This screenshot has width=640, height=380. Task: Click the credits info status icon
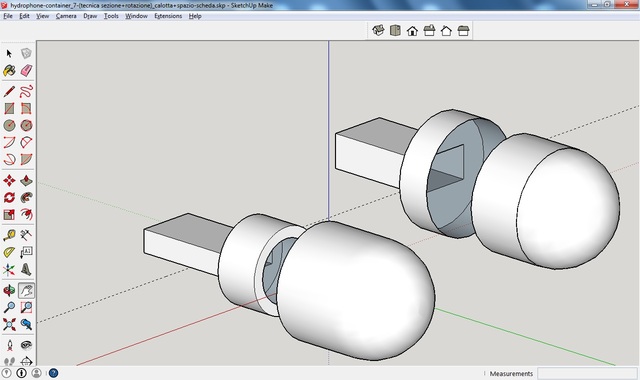coord(21,373)
